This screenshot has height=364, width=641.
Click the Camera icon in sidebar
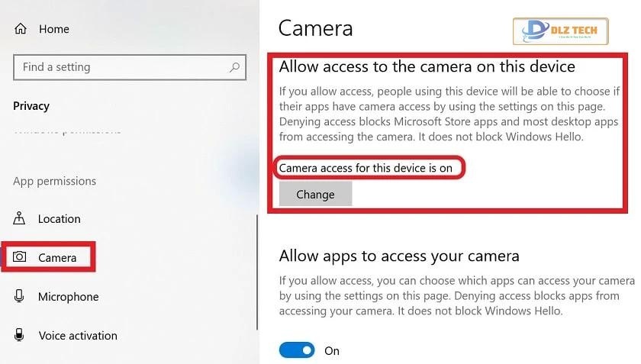[20, 257]
